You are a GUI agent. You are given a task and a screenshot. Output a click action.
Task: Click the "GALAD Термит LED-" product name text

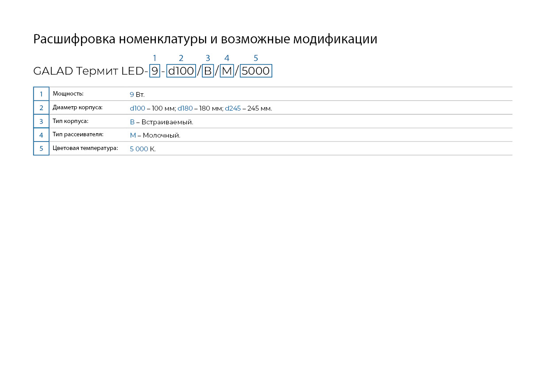[90, 71]
